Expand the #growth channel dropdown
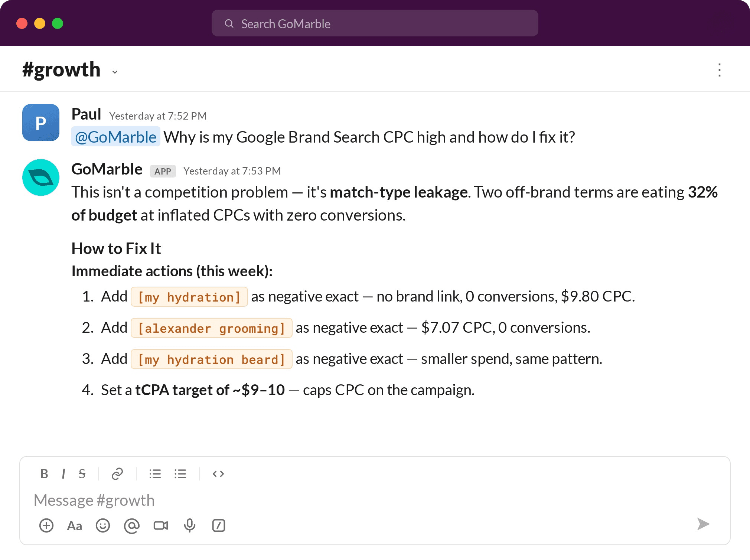The height and width of the screenshot is (560, 750). 115,72
